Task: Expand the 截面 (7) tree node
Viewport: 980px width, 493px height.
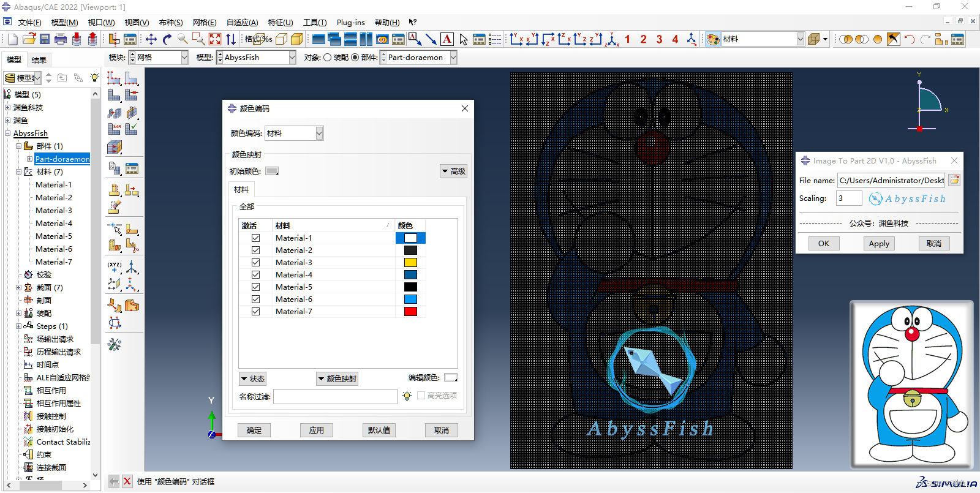Action: (x=18, y=287)
